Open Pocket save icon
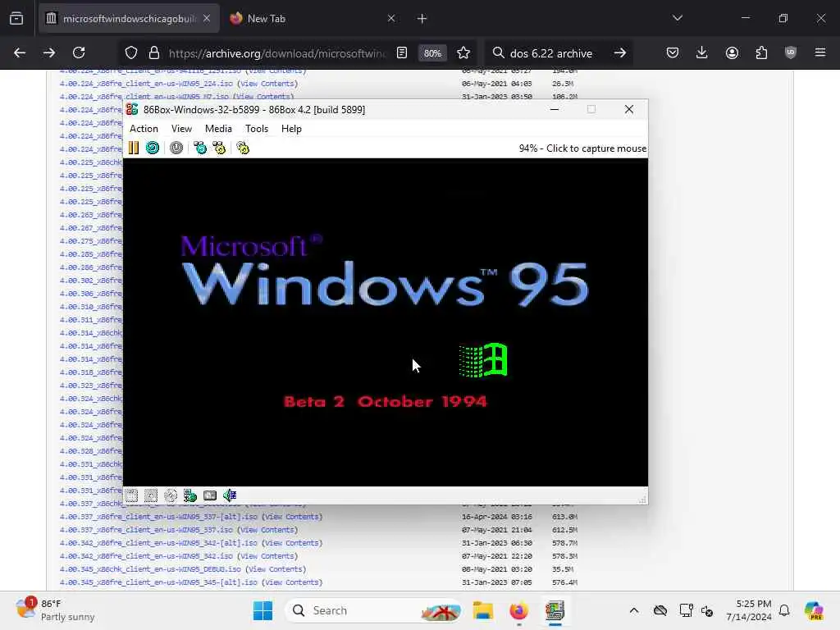The width and height of the screenshot is (840, 630). pyautogui.click(x=673, y=52)
